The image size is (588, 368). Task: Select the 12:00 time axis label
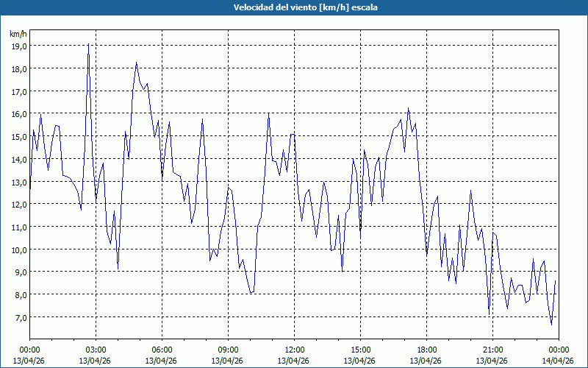(294, 350)
